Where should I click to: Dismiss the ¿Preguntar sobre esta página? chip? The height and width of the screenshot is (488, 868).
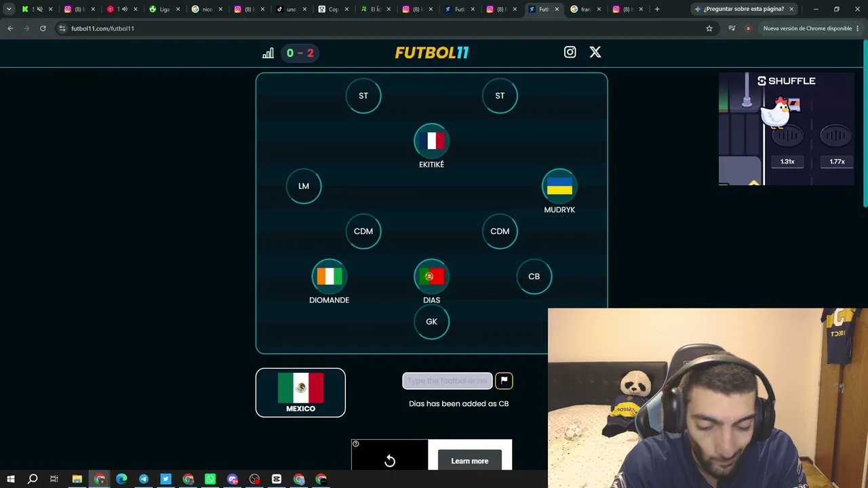click(x=791, y=9)
